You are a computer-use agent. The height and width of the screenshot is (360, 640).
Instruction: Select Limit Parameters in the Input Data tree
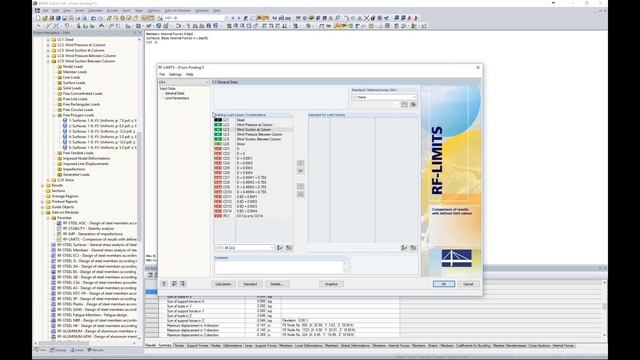177,98
